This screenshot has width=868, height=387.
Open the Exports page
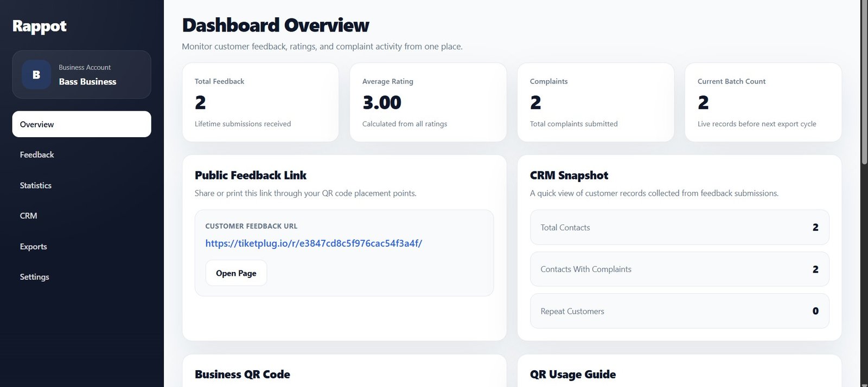(33, 246)
